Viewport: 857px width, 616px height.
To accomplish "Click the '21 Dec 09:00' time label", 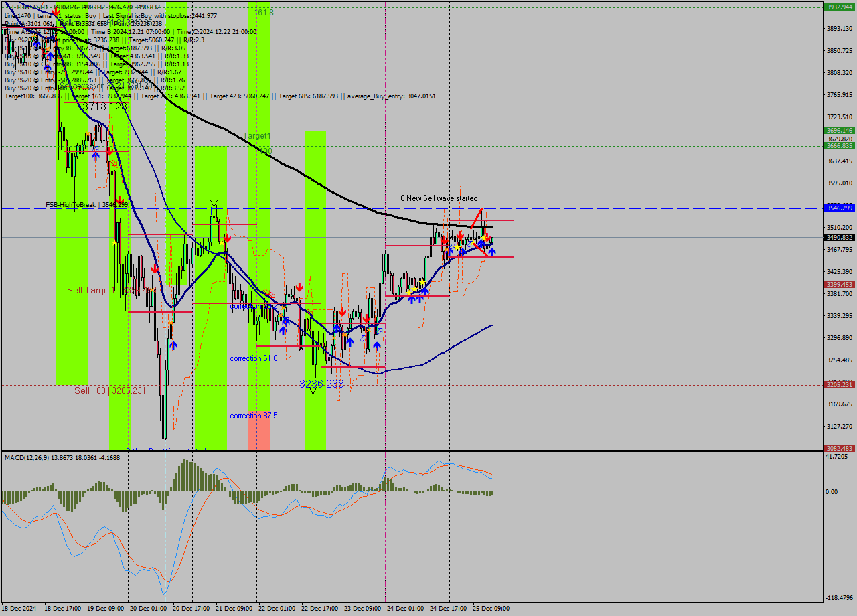I will click(234, 609).
